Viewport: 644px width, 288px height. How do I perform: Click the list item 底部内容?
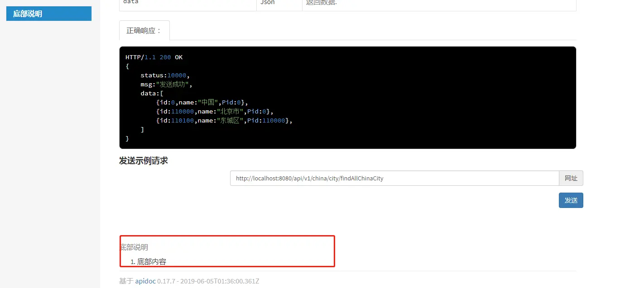[152, 261]
